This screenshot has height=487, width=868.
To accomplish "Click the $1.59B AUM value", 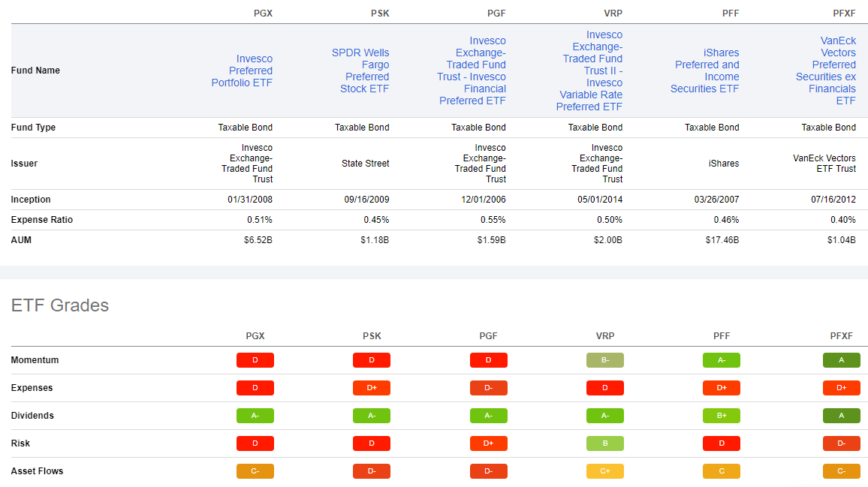I will click(x=492, y=240).
